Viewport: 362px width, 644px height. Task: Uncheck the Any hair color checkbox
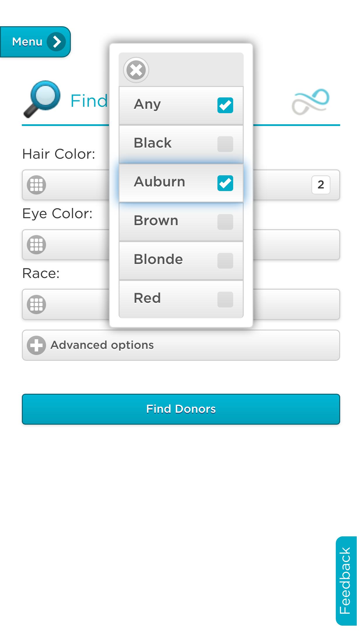click(x=225, y=105)
